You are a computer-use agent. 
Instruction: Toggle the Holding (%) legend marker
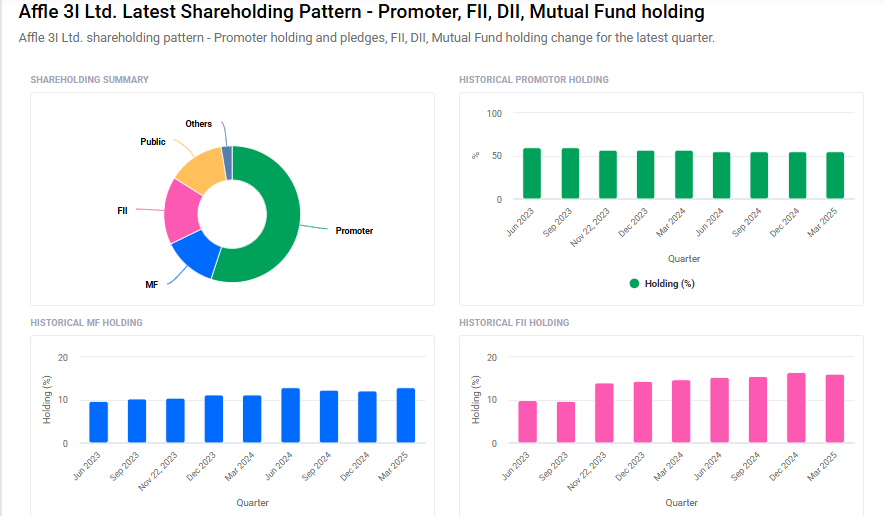tap(634, 284)
